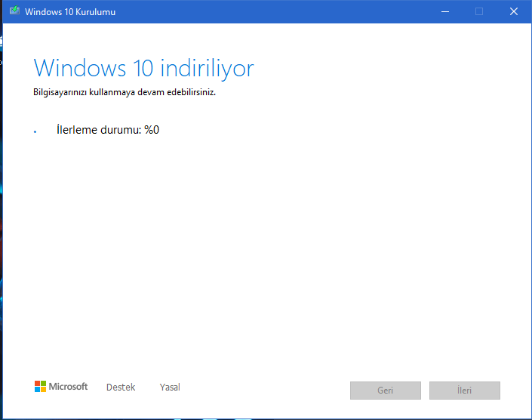Click the Microsoft logo
This screenshot has height=420, width=532.
[x=61, y=387]
